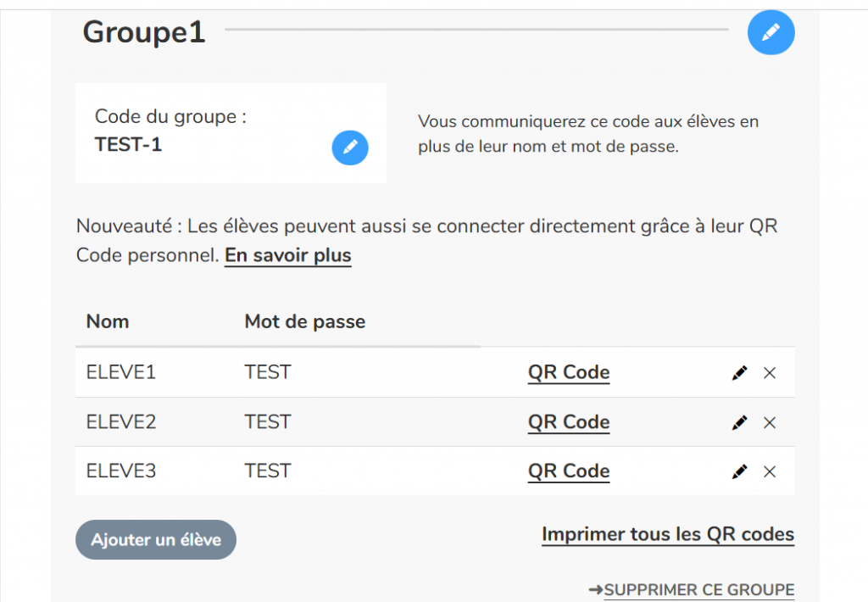Delete student ELEVE3 using the X
The height and width of the screenshot is (602, 868).
coord(770,471)
